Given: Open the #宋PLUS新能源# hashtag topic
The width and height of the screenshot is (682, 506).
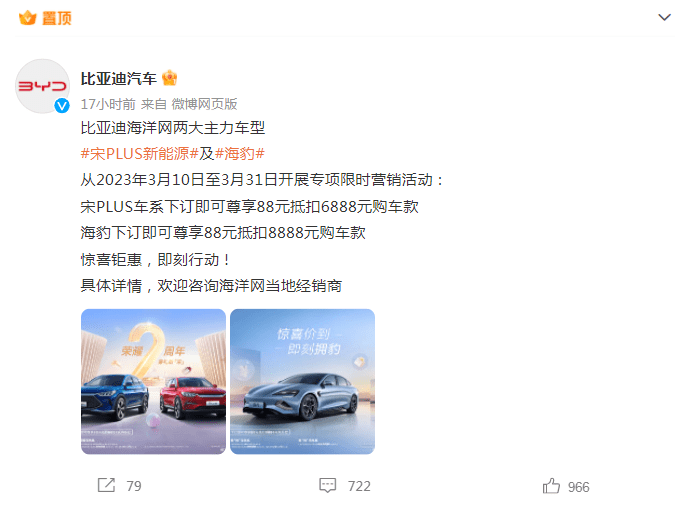Looking at the screenshot, I should click(x=140, y=154).
